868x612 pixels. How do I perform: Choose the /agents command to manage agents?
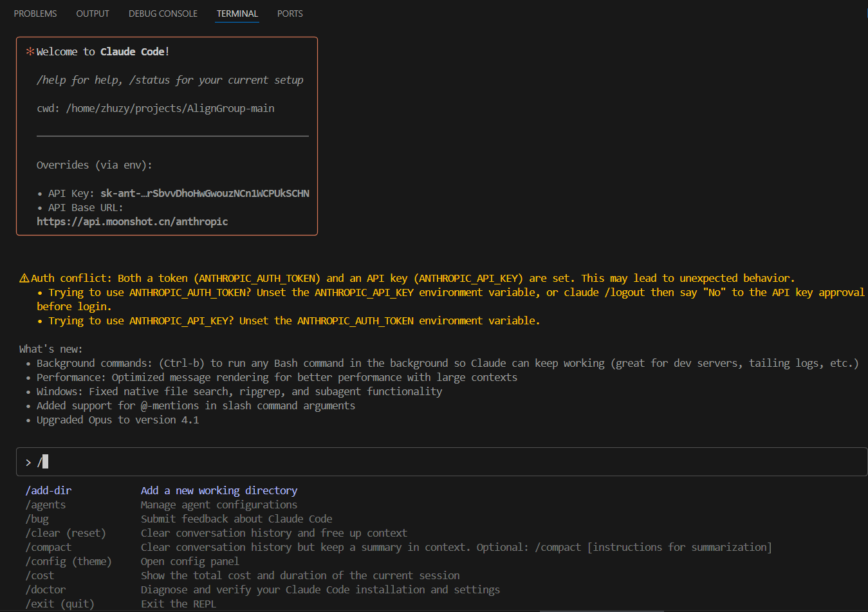coord(45,505)
